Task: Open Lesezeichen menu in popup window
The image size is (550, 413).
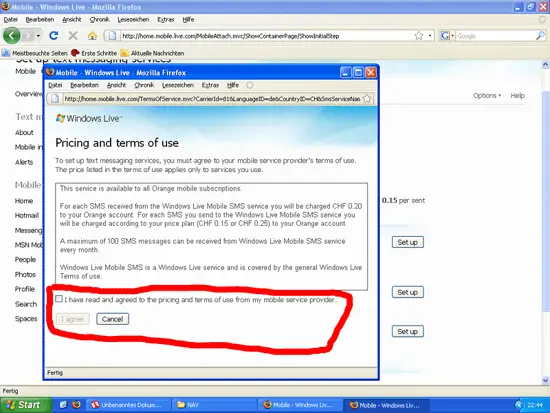Action: coord(177,85)
